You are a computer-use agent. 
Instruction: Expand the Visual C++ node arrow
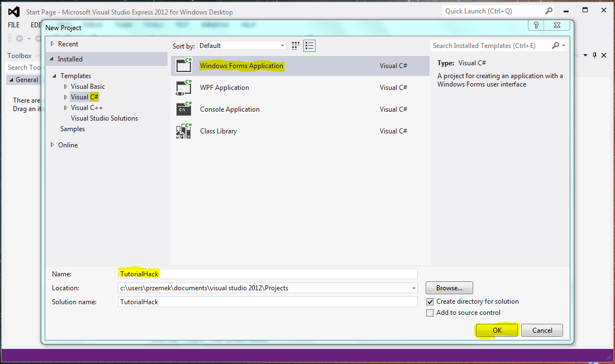[x=65, y=108]
